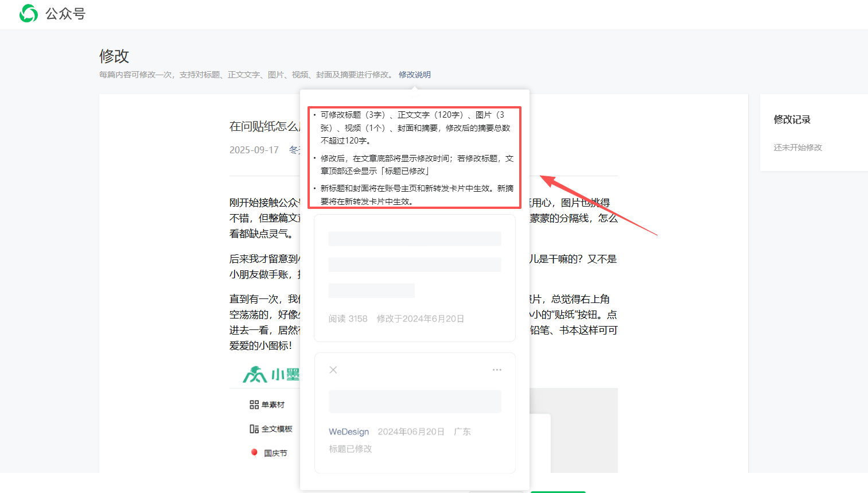Click the paragraph starting 刚开始接触公众
This screenshot has height=493, width=868.
[264, 203]
